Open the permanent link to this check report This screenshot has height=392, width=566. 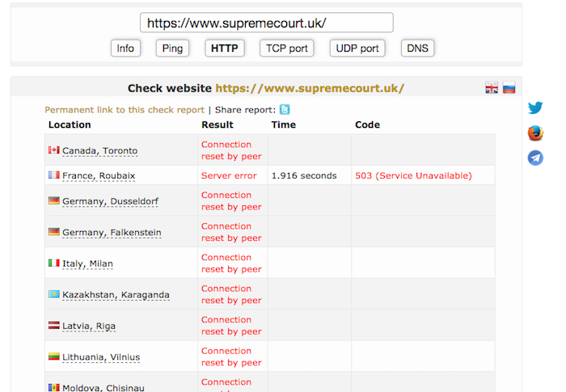click(125, 110)
